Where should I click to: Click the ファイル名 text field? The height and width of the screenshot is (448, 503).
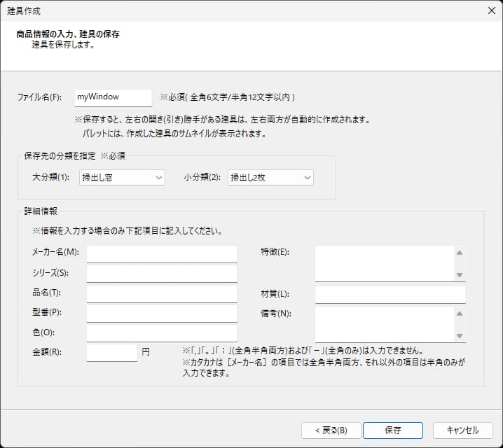[x=113, y=98]
